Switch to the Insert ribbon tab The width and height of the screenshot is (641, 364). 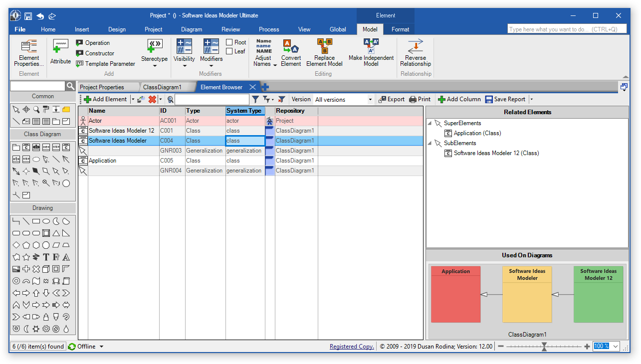pos(82,29)
